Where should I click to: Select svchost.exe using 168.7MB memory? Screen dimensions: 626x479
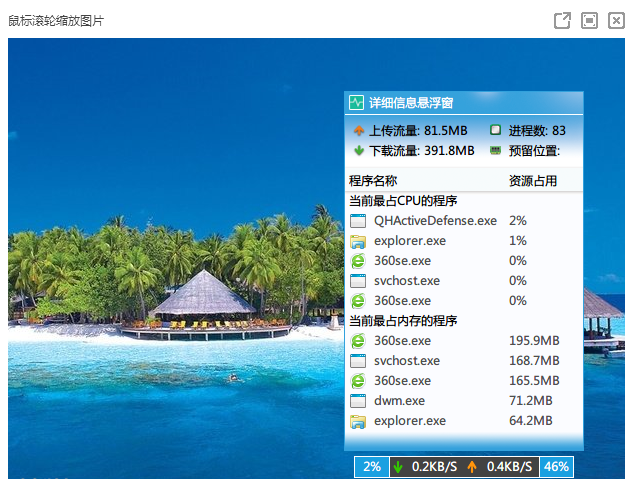coord(463,360)
